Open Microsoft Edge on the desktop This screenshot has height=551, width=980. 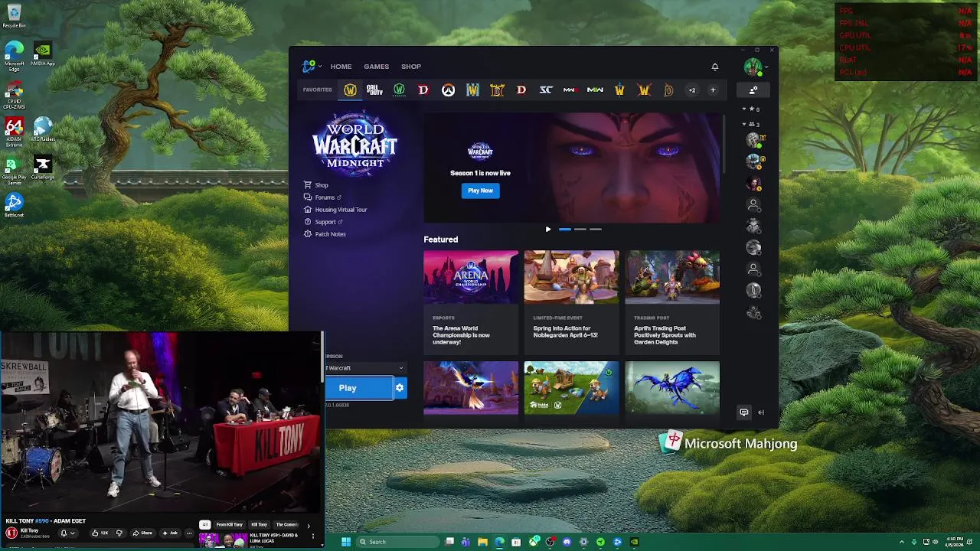[x=14, y=56]
